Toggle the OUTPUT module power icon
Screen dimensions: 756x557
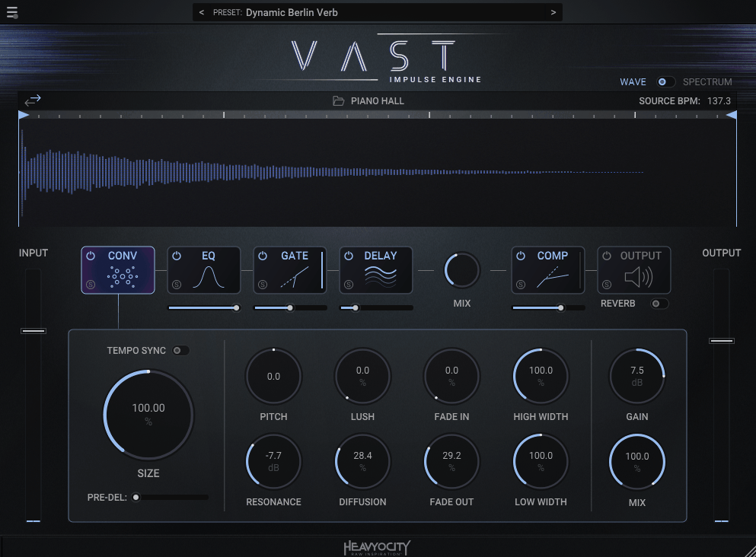point(607,256)
